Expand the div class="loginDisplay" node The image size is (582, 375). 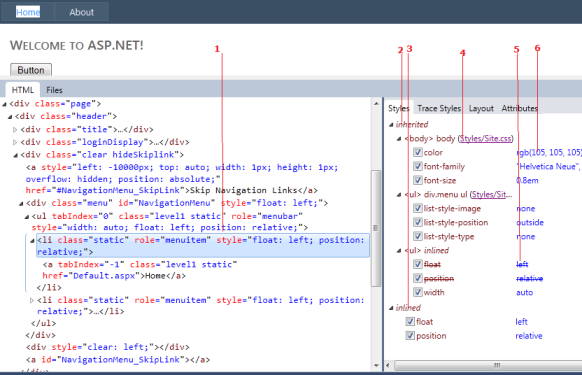15,142
